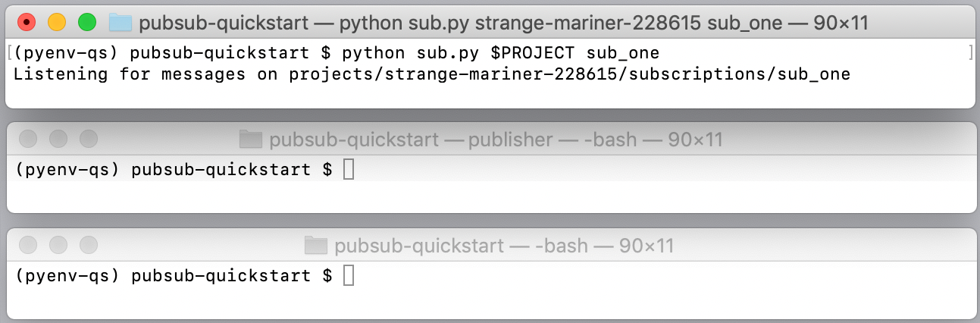Image resolution: width=980 pixels, height=323 pixels.
Task: Click the folder icon in publisher window title
Action: [x=250, y=140]
